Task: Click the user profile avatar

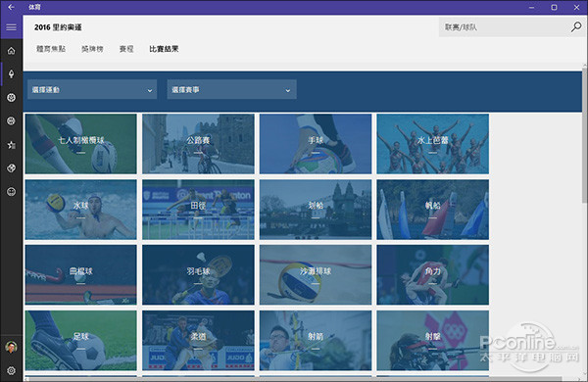Action: coord(11,347)
